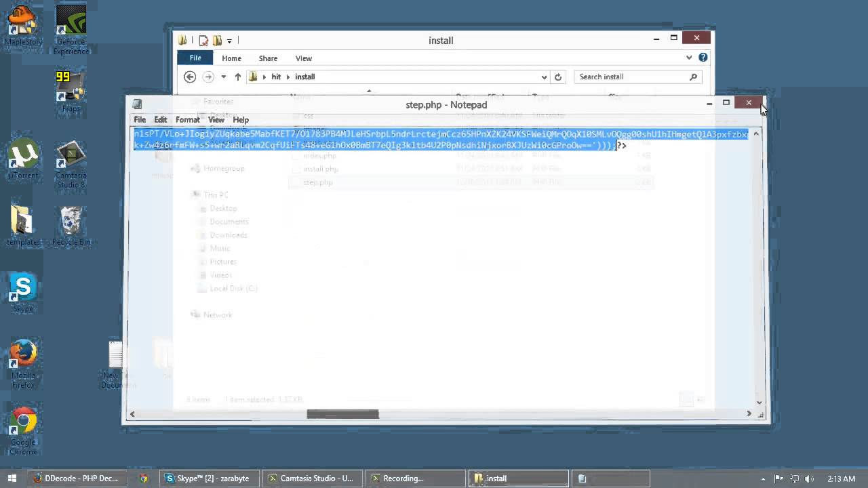Screen dimensions: 868x488
Task: Switch to the Camtasia Studio taskbar button
Action: pos(313,479)
